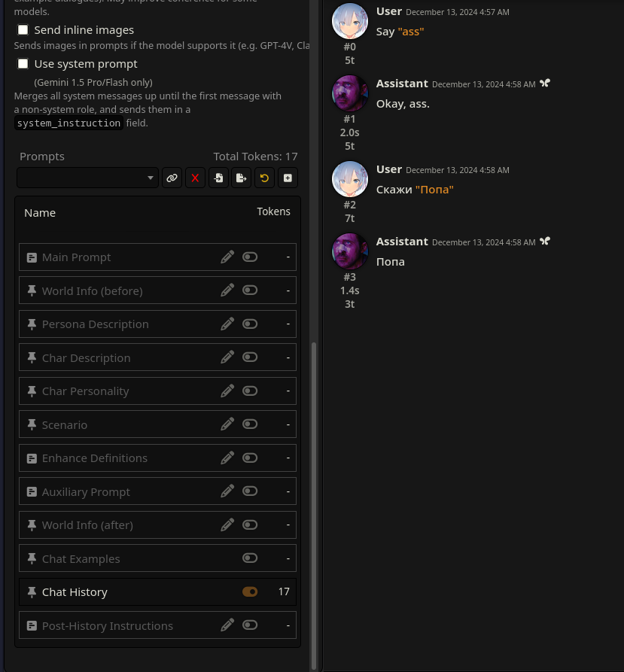Click the orange reset prompts icon
The height and width of the screenshot is (672, 624).
pos(264,178)
